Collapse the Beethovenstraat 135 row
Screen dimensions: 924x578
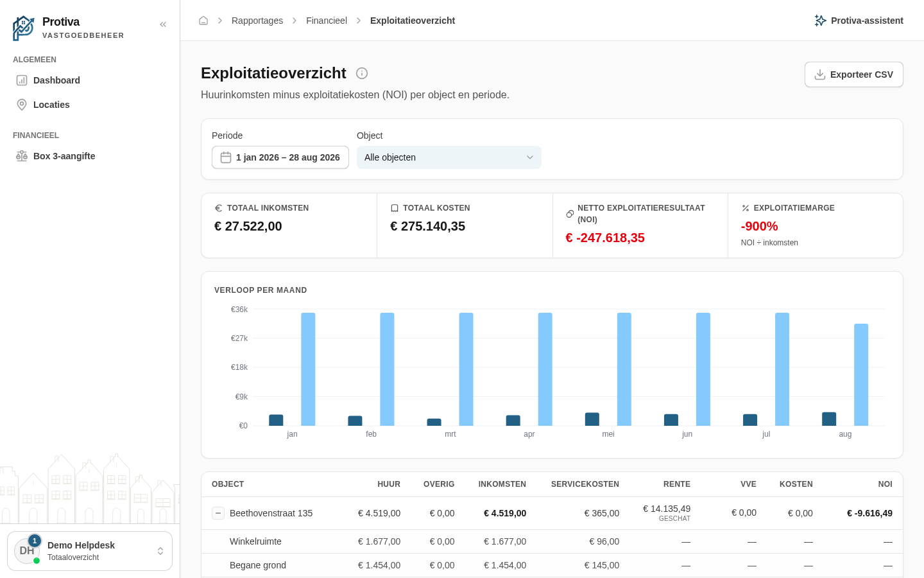pyautogui.click(x=218, y=513)
